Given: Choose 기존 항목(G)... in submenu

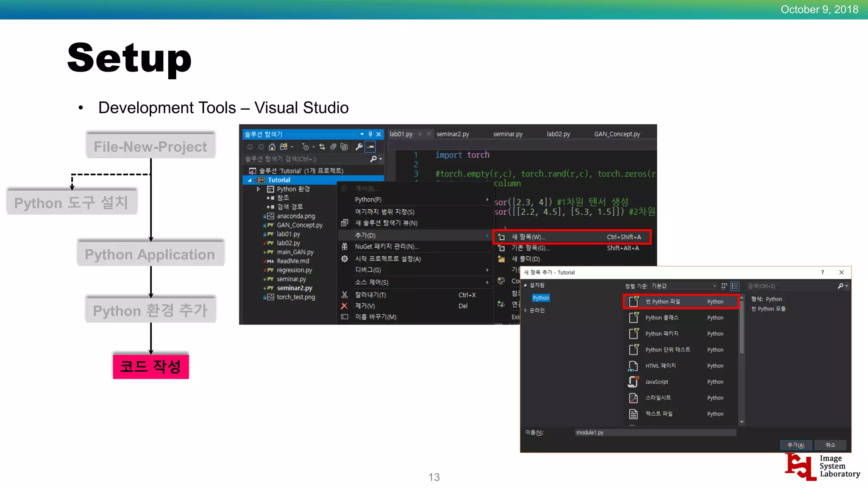Looking at the screenshot, I should tap(572, 248).
